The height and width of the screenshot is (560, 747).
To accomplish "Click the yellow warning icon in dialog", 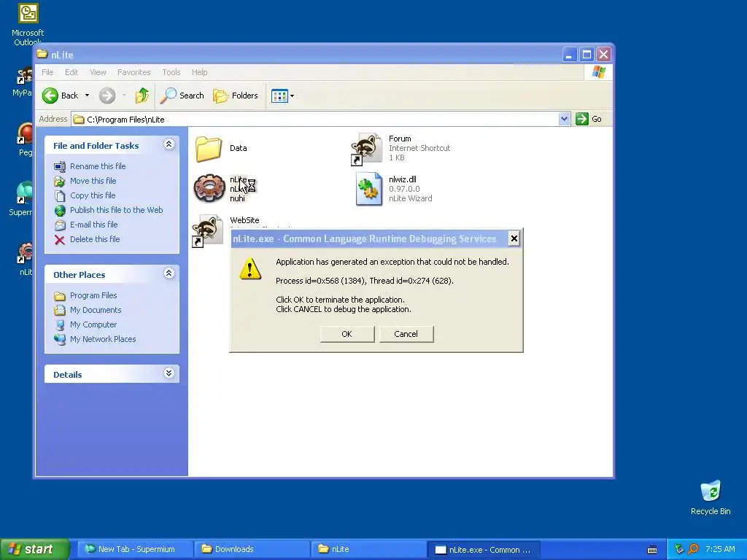I will pyautogui.click(x=250, y=268).
